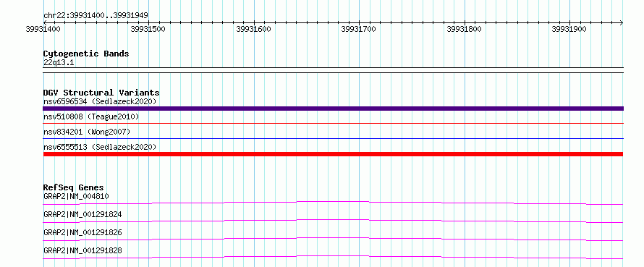Click the 39931400 ruler position label
The height and width of the screenshot is (267, 644).
[43, 29]
